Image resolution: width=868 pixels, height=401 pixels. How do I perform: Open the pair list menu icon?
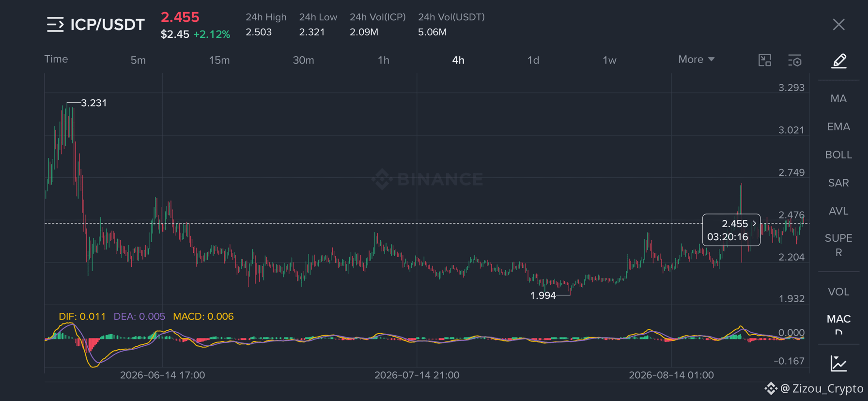point(55,24)
